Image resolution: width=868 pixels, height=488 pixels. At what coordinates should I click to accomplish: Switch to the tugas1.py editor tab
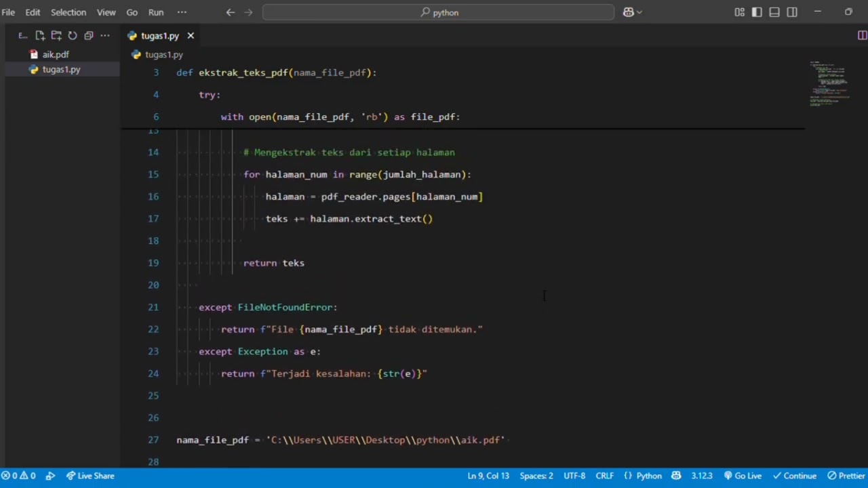(x=160, y=36)
